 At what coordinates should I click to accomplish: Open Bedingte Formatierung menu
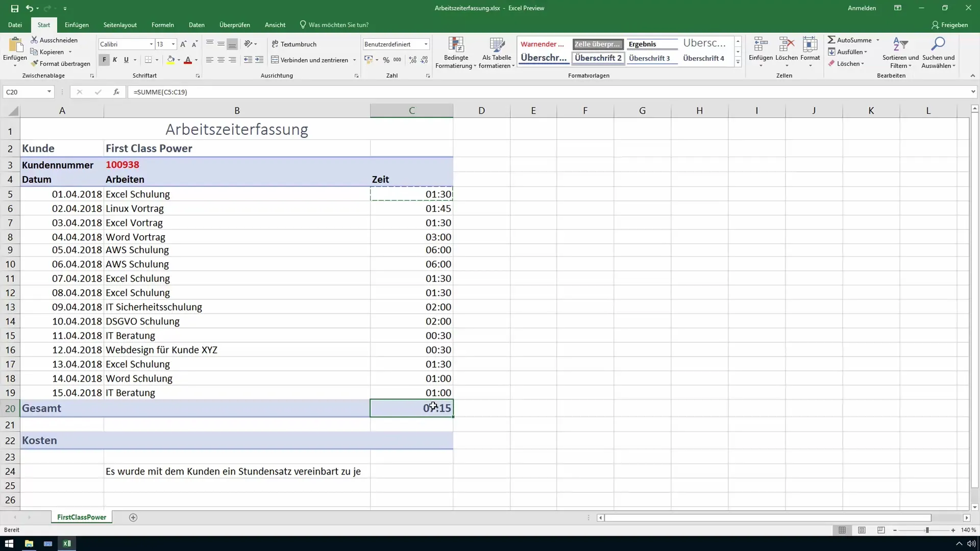click(456, 53)
